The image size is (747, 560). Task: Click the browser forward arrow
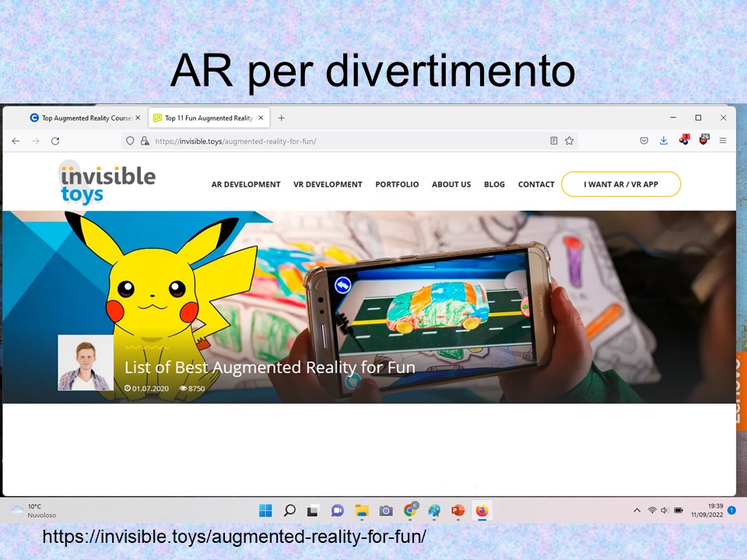(36, 141)
